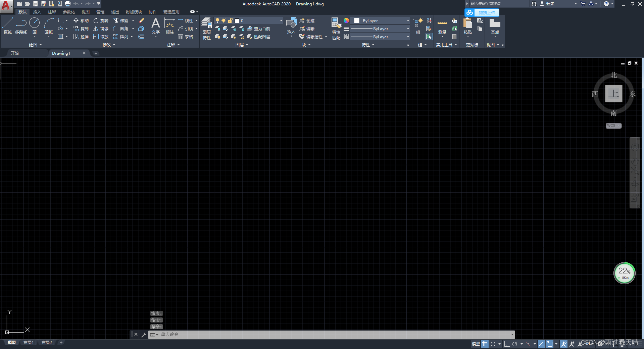Select the 直线 (Line) drawing tool
The height and width of the screenshot is (349, 644).
point(7,26)
